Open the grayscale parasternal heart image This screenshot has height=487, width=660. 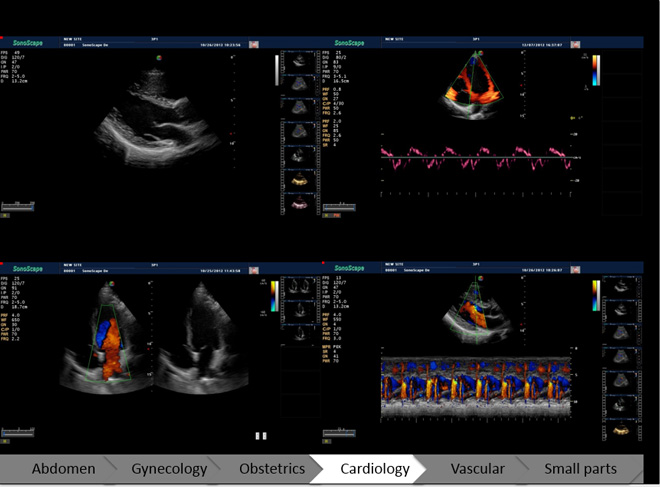tap(158, 116)
